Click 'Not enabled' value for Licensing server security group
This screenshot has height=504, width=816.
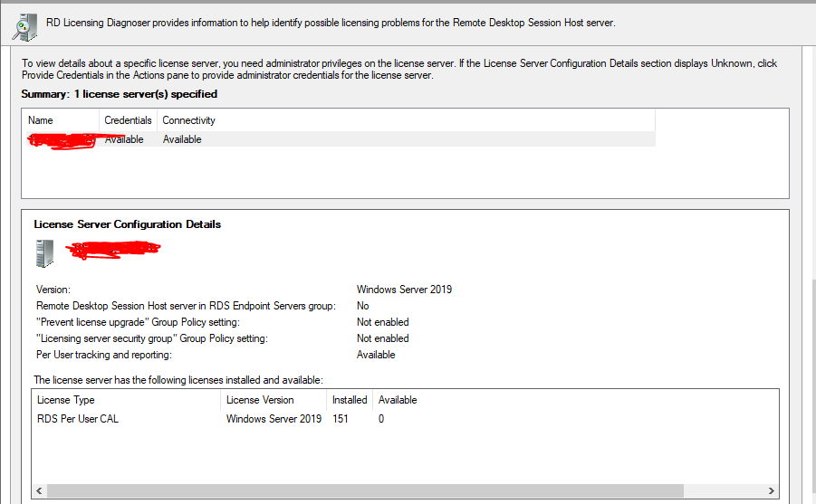pyautogui.click(x=382, y=338)
